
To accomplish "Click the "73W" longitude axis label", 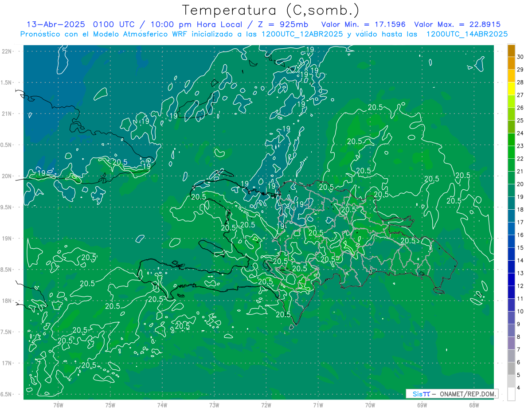I will coord(214,405).
